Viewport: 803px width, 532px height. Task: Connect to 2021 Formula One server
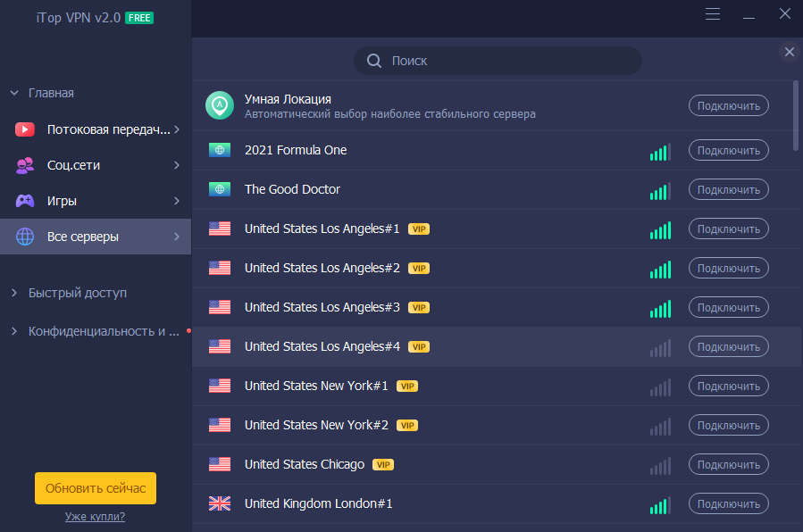click(x=728, y=150)
